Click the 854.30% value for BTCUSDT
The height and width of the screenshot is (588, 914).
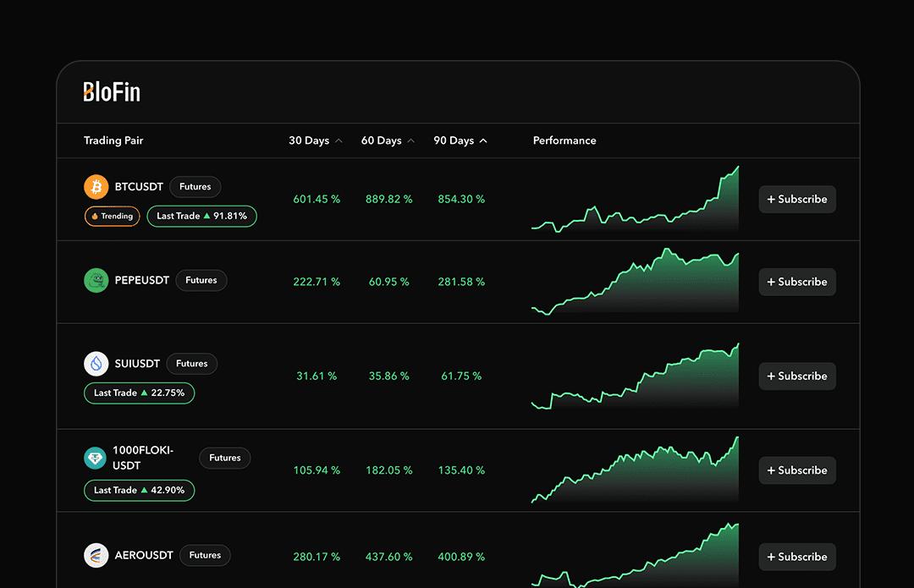(461, 199)
